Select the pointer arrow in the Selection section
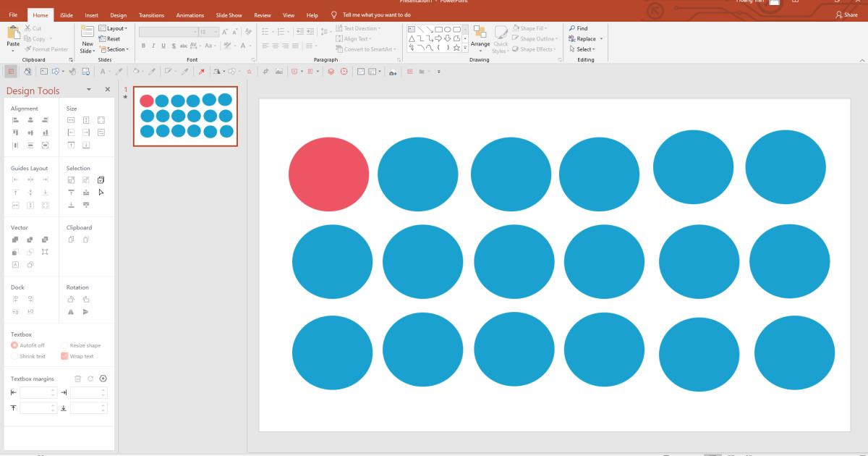The width and height of the screenshot is (868, 456). (x=102, y=193)
